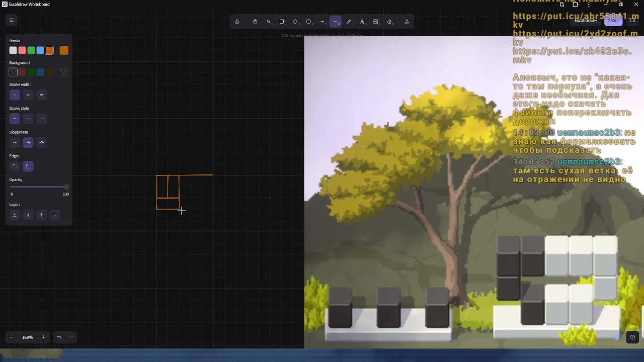The height and width of the screenshot is (362, 644).
Task: Open the help question mark button
Action: coord(632,337)
